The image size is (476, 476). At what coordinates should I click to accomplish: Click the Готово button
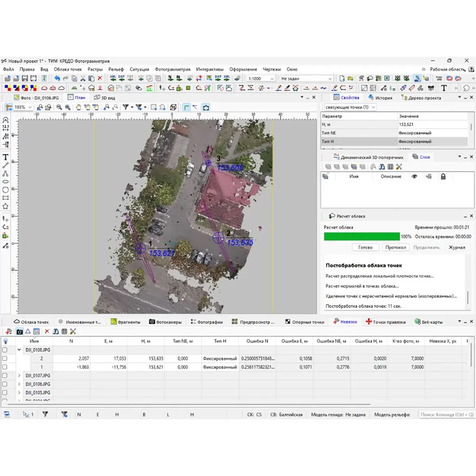click(x=365, y=248)
